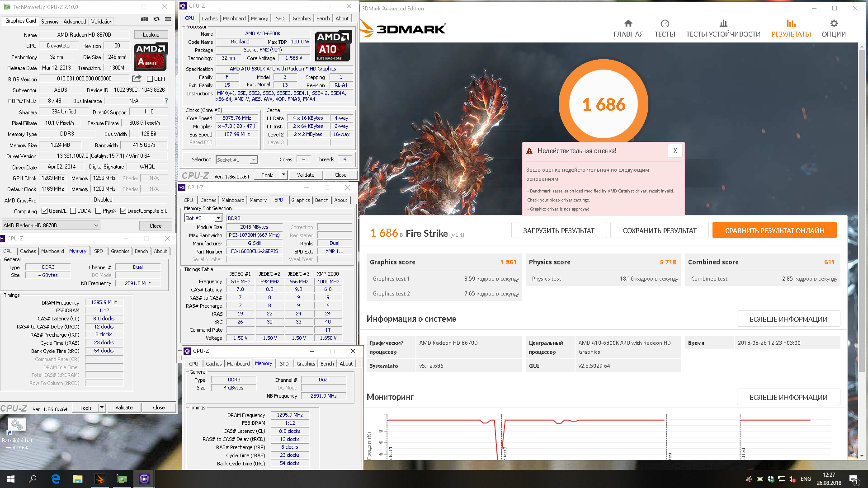Click Validate in CPU-Z processor window
Image resolution: width=868 pixels, height=488 pixels.
click(x=306, y=175)
